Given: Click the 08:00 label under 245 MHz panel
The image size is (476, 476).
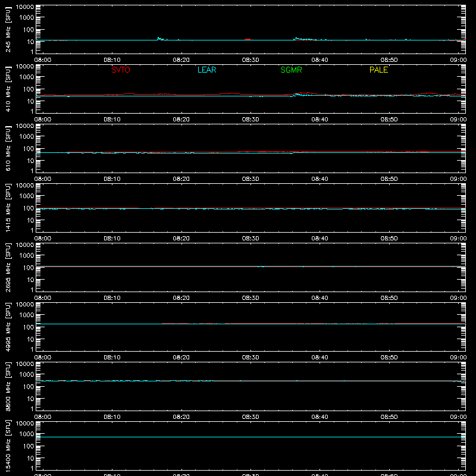Looking at the screenshot, I should point(43,60).
